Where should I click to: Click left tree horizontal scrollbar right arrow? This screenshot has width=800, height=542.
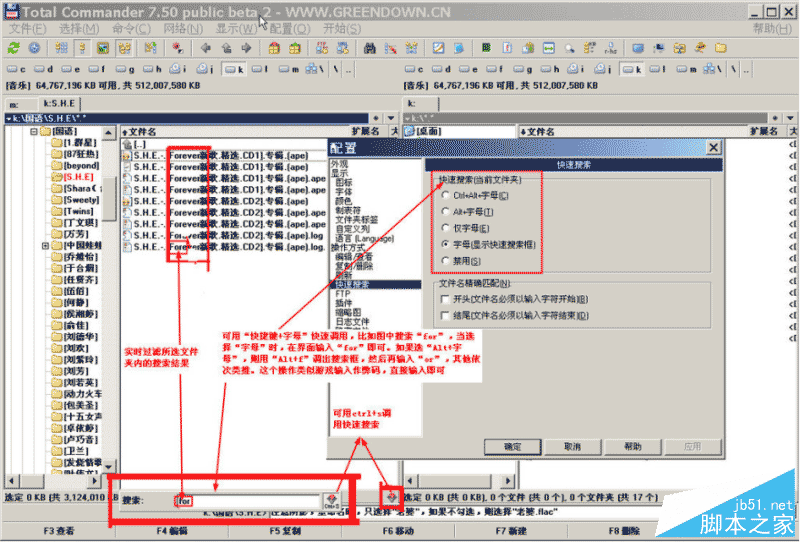(x=94, y=481)
